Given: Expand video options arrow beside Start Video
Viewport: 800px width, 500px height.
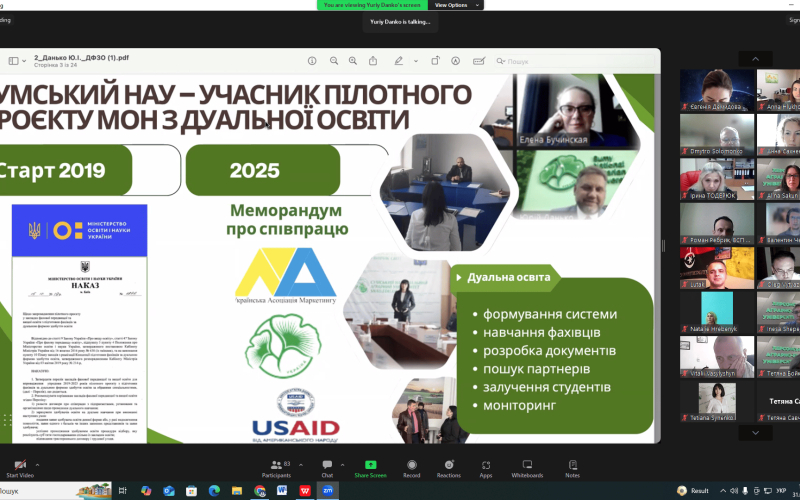Looking at the screenshot, I should pyautogui.click(x=37, y=465).
